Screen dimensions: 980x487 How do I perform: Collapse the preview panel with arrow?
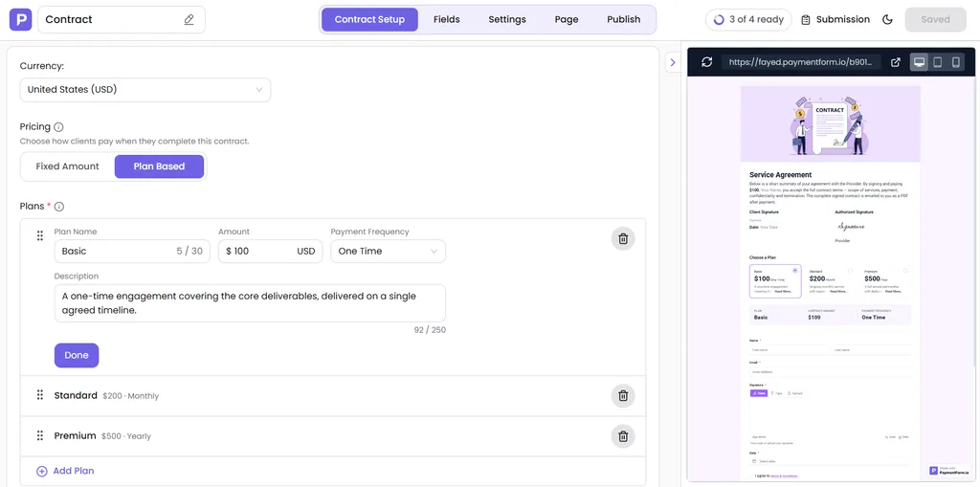(x=673, y=62)
